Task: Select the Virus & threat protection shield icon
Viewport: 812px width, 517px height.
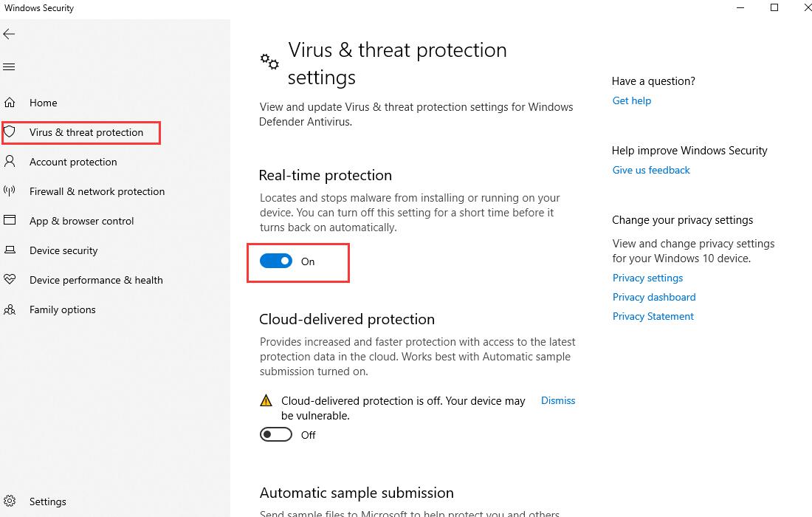Action: click(10, 131)
